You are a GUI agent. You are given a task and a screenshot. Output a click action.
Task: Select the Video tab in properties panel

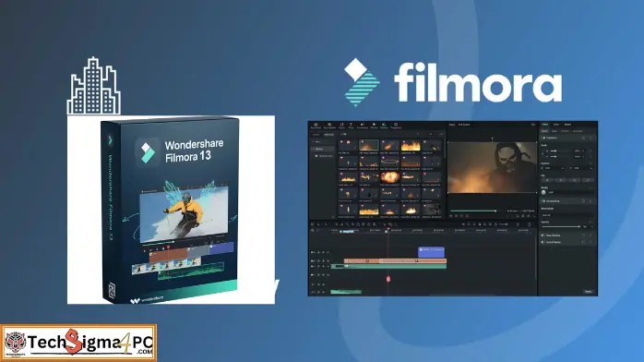click(545, 124)
